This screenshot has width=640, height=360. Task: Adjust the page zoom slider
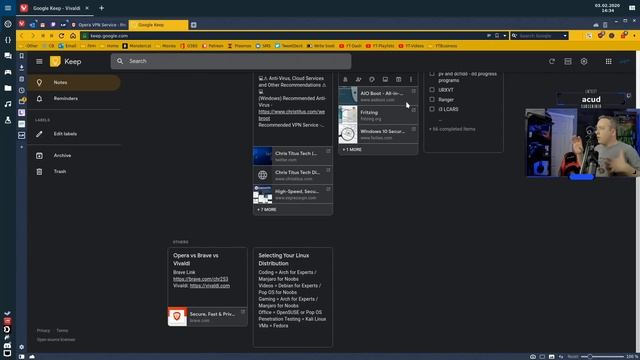click(x=602, y=357)
